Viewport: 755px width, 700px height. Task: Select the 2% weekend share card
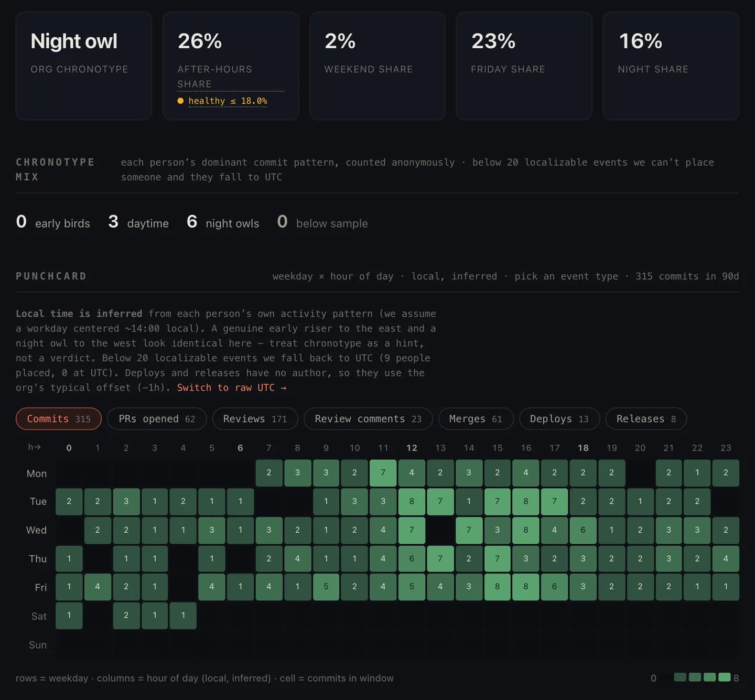click(377, 66)
